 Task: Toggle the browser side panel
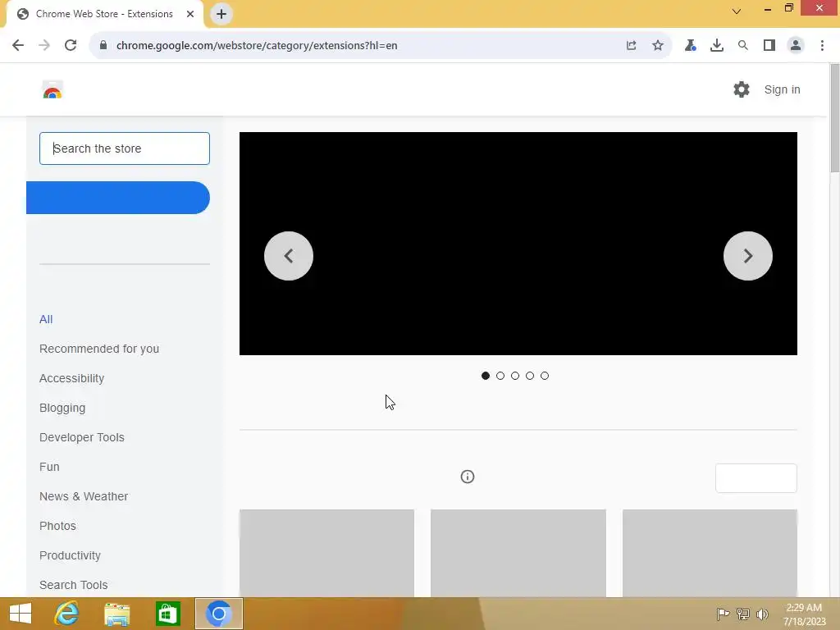[769, 46]
